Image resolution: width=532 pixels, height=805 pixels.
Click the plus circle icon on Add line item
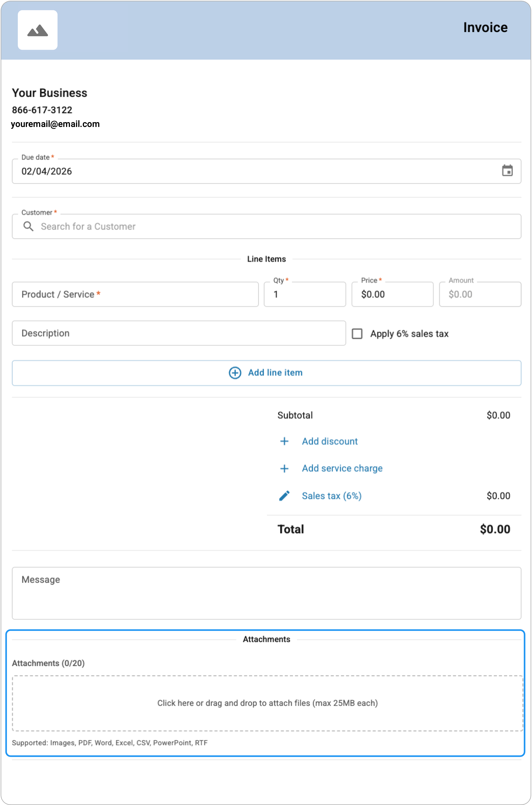[x=235, y=373]
